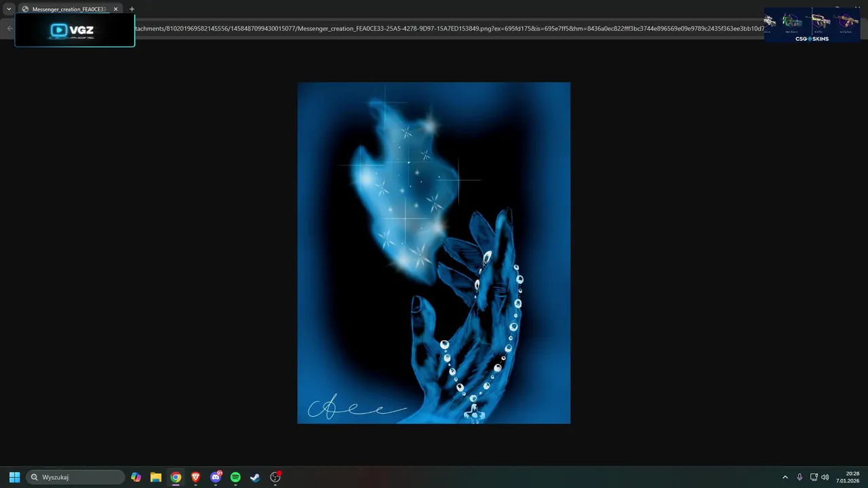The height and width of the screenshot is (488, 868).
Task: Open Copilot from the taskbar
Action: point(136,477)
